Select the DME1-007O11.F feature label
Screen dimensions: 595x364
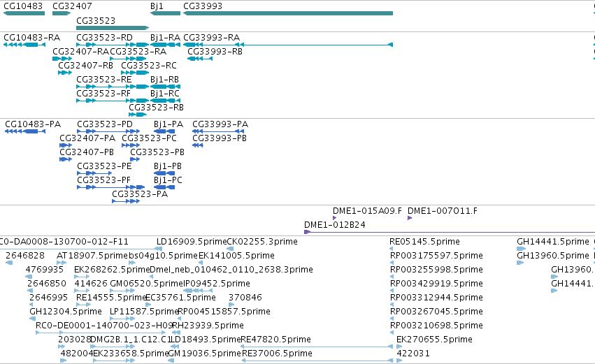coord(443,211)
